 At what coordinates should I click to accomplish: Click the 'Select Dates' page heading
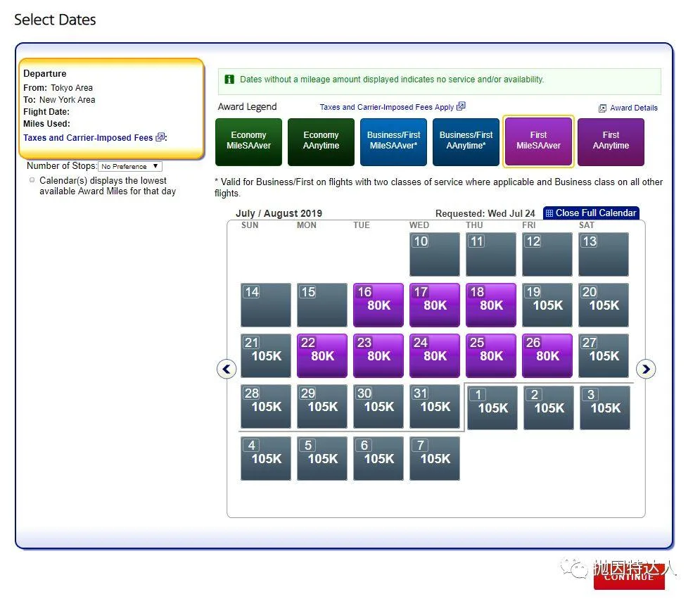click(x=55, y=20)
